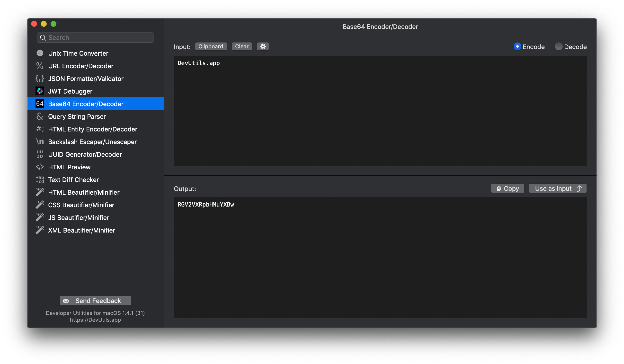Screen dimensions: 624x364
Task: Click inside the Input text area
Action: tap(380, 111)
